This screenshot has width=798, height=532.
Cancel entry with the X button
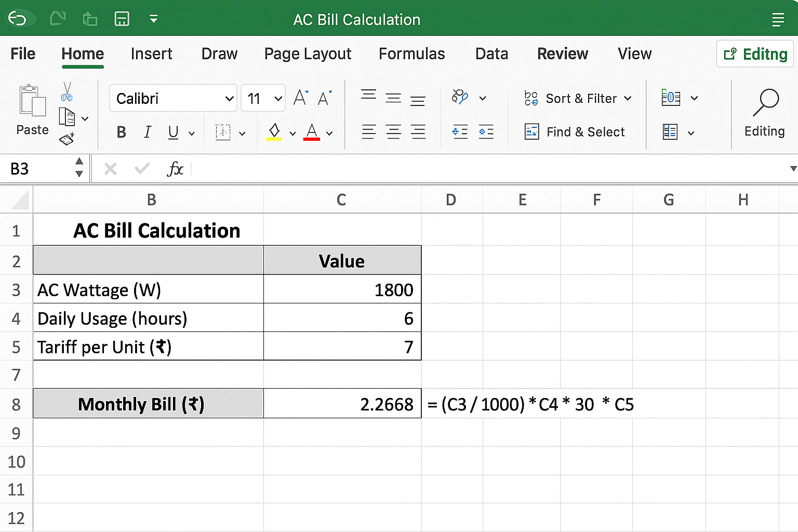[x=110, y=168]
